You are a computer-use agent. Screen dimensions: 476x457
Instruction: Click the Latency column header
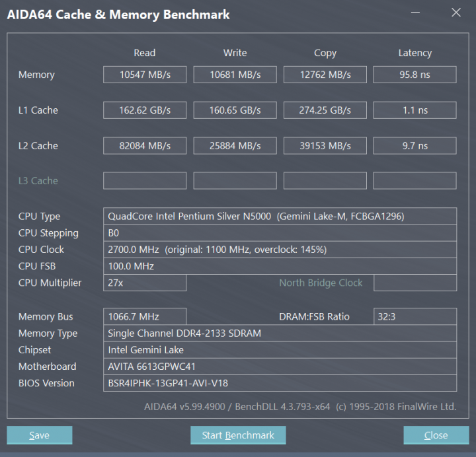(415, 53)
